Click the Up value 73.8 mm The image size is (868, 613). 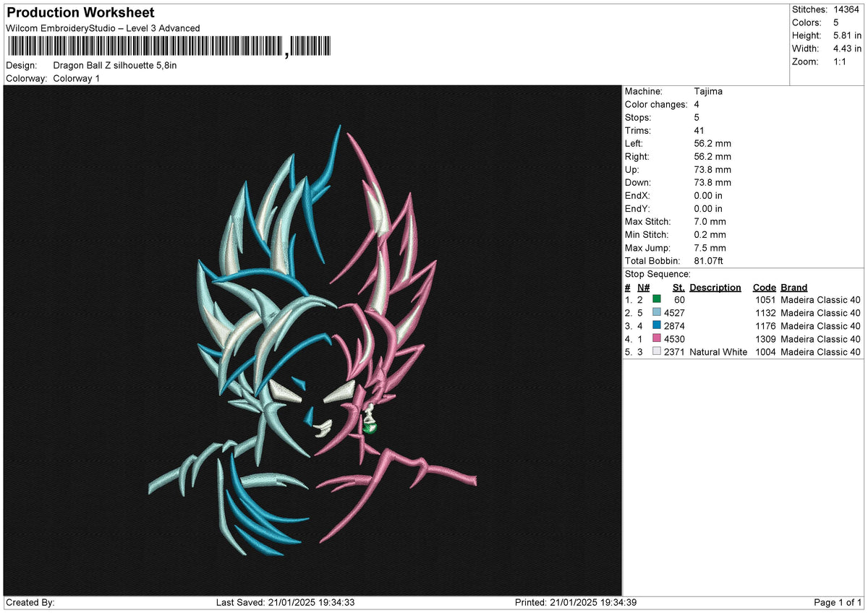point(712,169)
